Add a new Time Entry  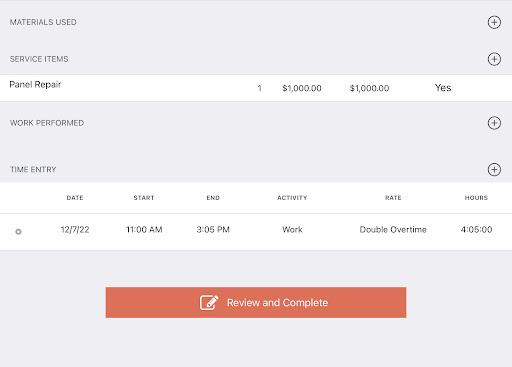tap(494, 170)
